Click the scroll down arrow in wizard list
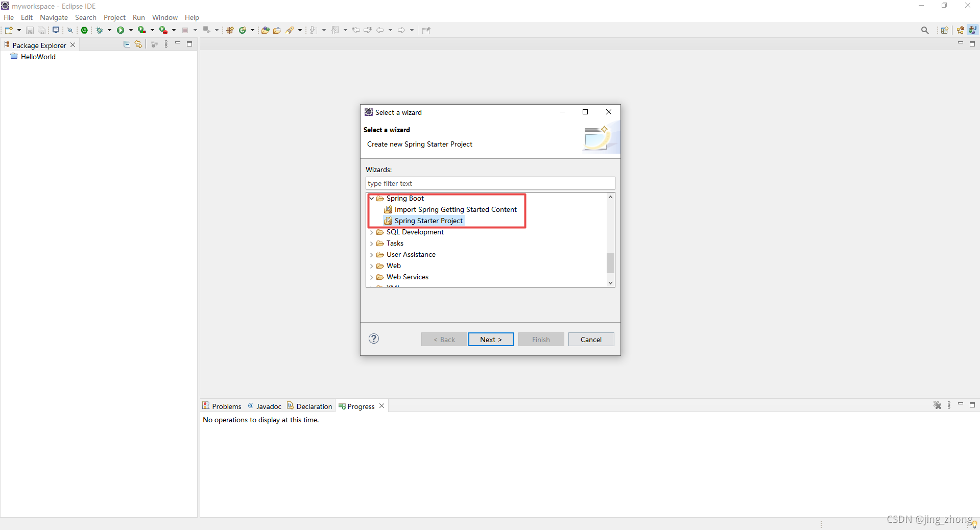 pyautogui.click(x=610, y=282)
